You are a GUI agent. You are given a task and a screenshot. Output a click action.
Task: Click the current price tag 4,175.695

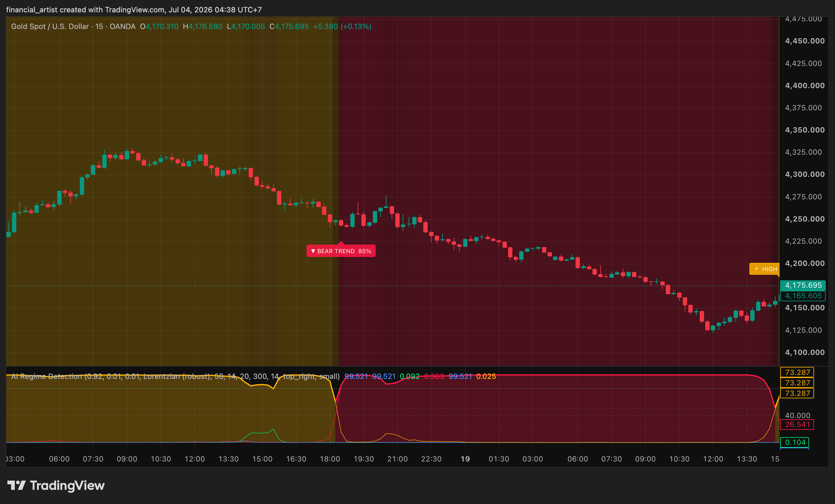pyautogui.click(x=803, y=285)
